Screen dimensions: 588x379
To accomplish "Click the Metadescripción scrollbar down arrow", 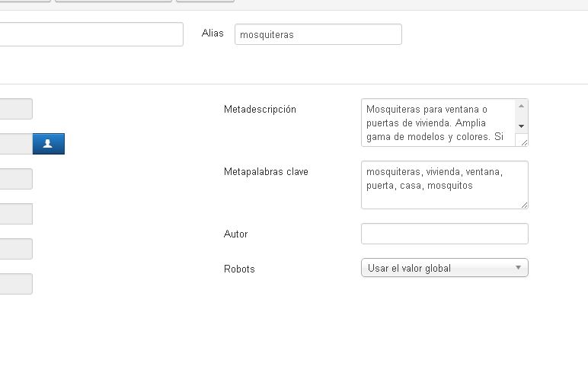I will pyautogui.click(x=521, y=126).
